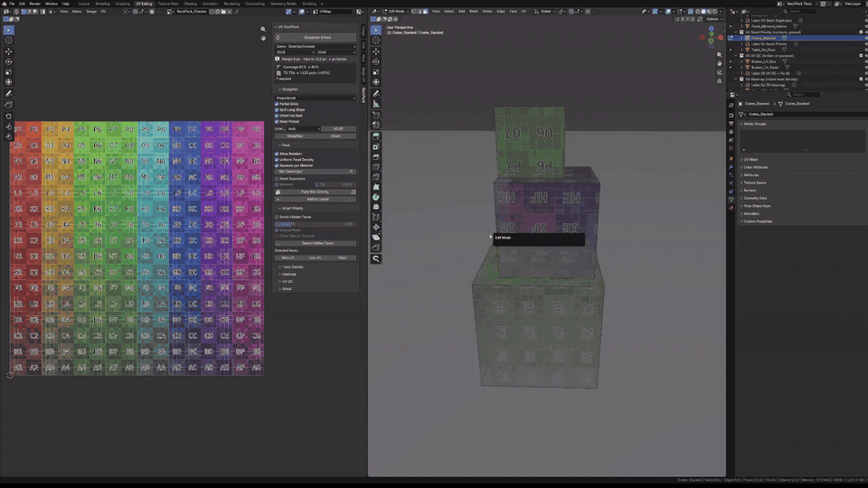The width and height of the screenshot is (868, 488).
Task: Toggle the Partial Grids checkbox
Action: point(277,104)
